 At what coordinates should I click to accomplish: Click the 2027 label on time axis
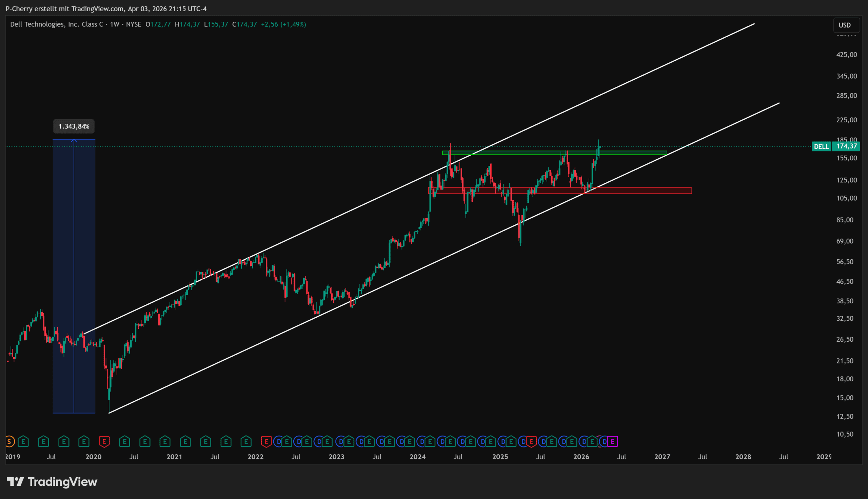[x=662, y=457]
